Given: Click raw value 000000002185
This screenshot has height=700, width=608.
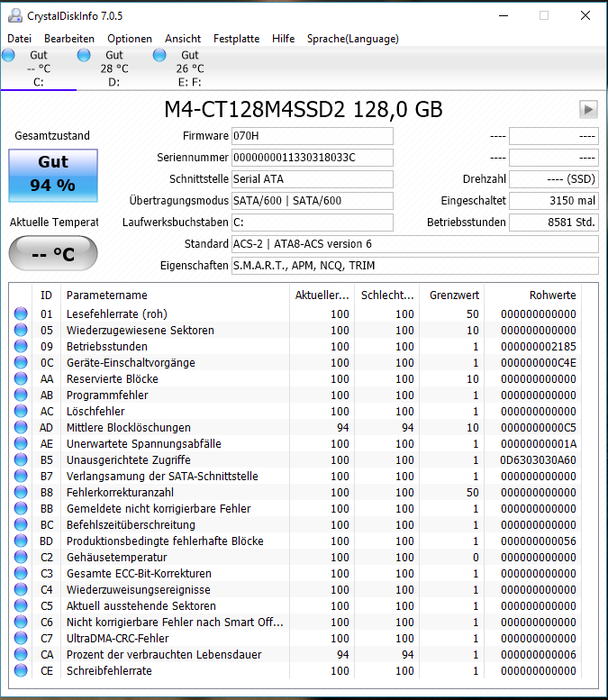Looking at the screenshot, I should click(x=539, y=347).
